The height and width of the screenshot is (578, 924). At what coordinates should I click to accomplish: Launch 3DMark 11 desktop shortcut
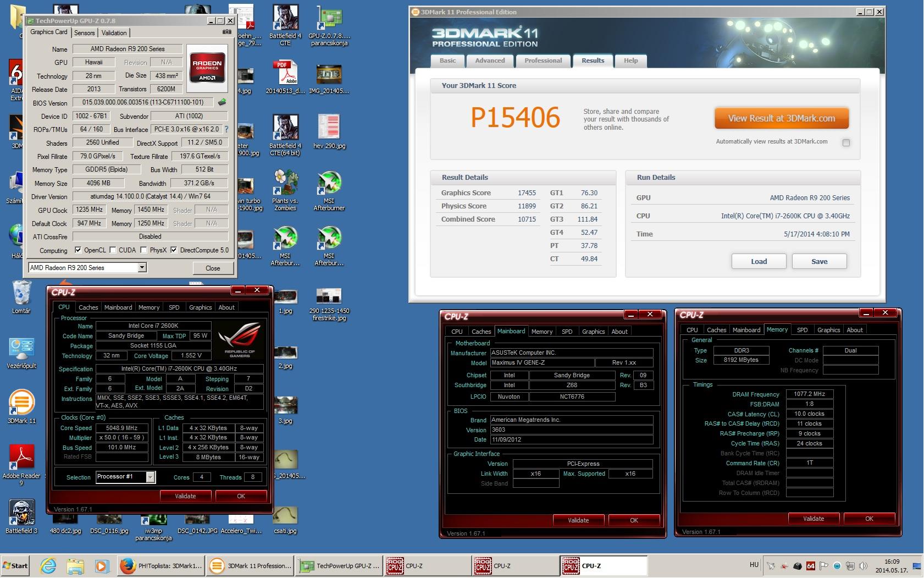tap(21, 407)
